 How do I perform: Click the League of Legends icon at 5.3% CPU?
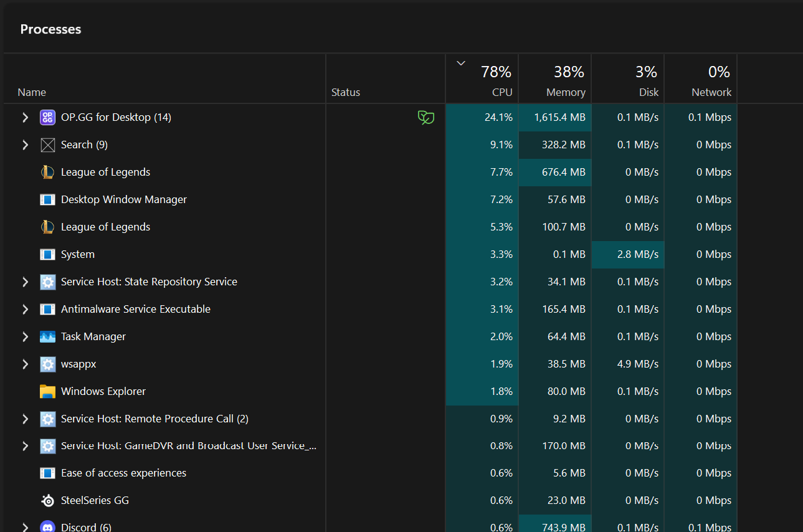coord(47,227)
